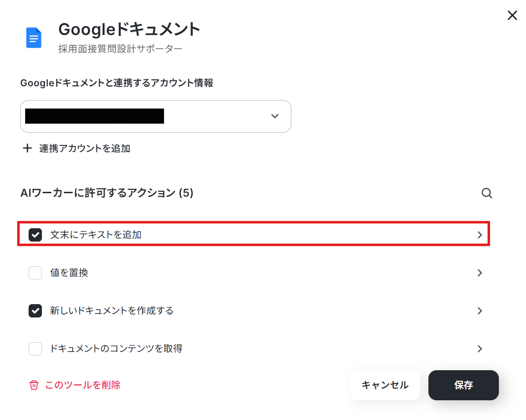Screen dimensions: 526x420
Task: Enable the 値を置換 checkbox
Action: pyautogui.click(x=35, y=273)
